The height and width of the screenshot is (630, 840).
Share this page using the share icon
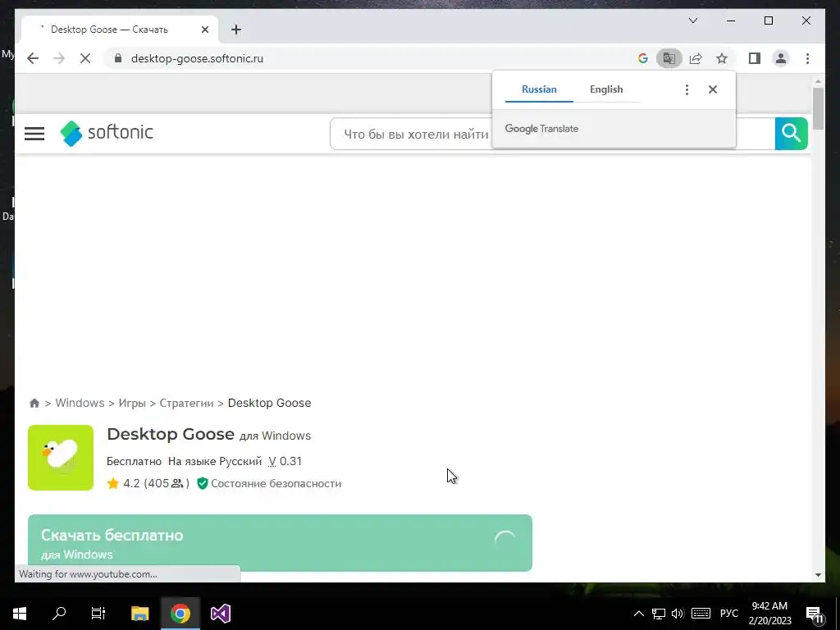(x=696, y=58)
